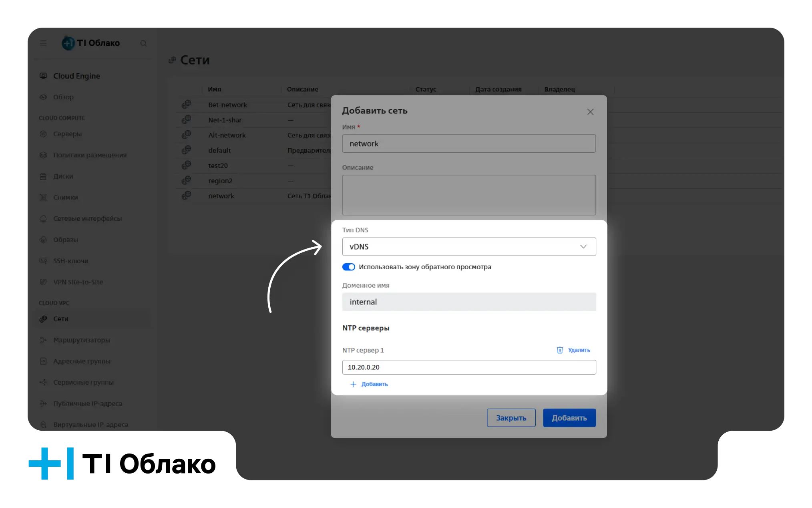The height and width of the screenshot is (508, 812).
Task: Click the Сети sidebar icon
Action: tap(43, 319)
